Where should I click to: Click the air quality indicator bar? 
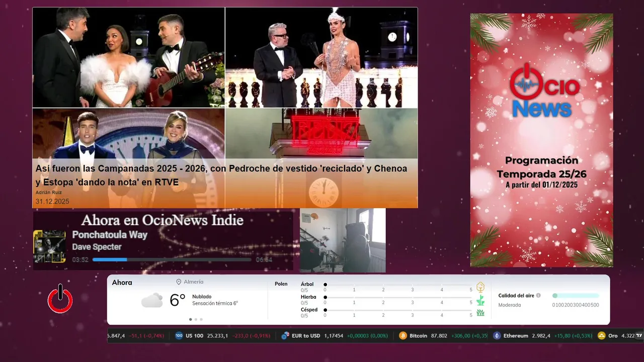point(576,296)
